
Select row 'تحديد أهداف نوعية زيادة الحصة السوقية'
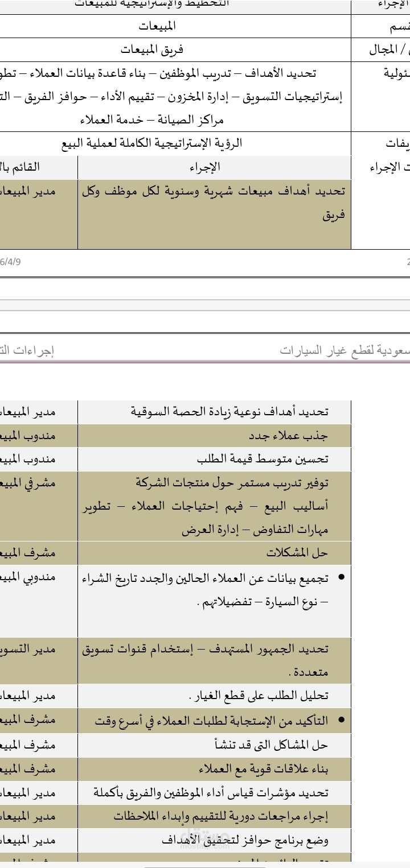pos(214,412)
